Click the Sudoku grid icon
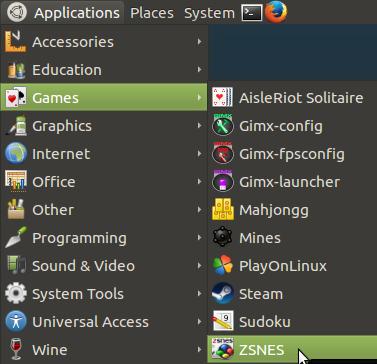 (223, 321)
